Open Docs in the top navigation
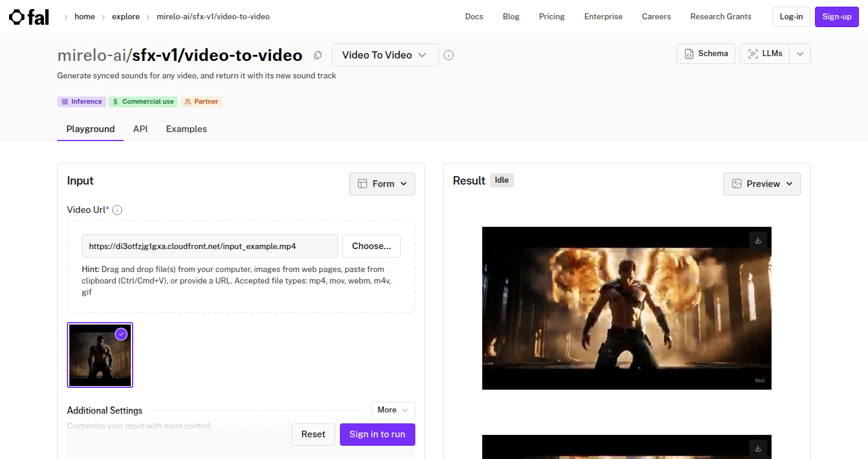 point(474,17)
